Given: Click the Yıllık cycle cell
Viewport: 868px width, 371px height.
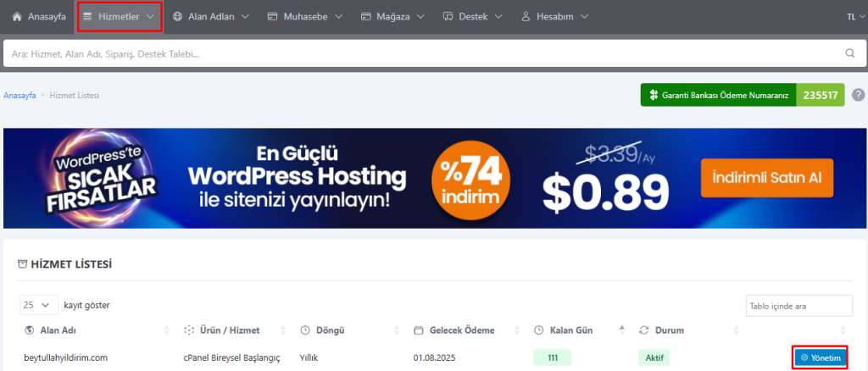Looking at the screenshot, I should tap(309, 357).
